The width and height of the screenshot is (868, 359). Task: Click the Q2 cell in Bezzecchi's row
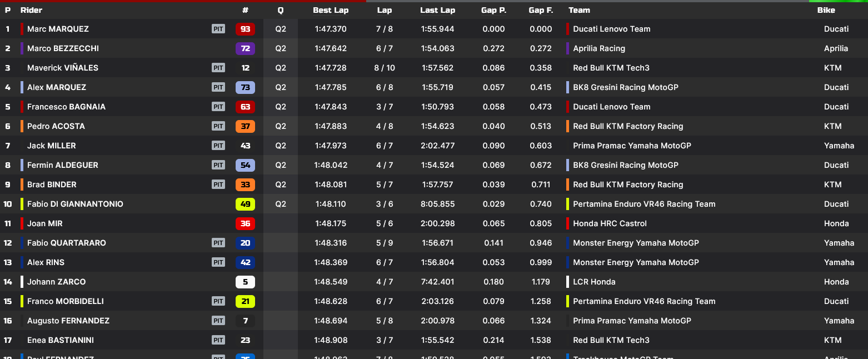click(x=281, y=48)
